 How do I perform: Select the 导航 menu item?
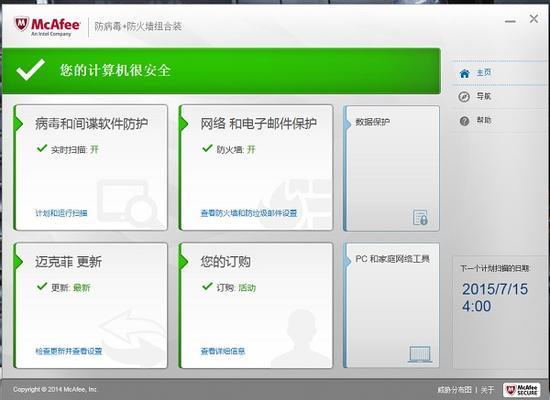point(483,96)
